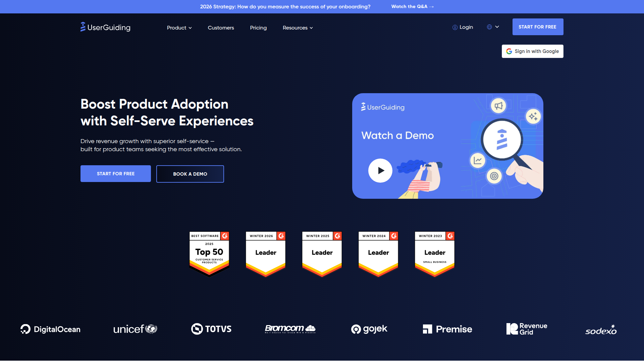Open the Customers menu item

(x=221, y=28)
